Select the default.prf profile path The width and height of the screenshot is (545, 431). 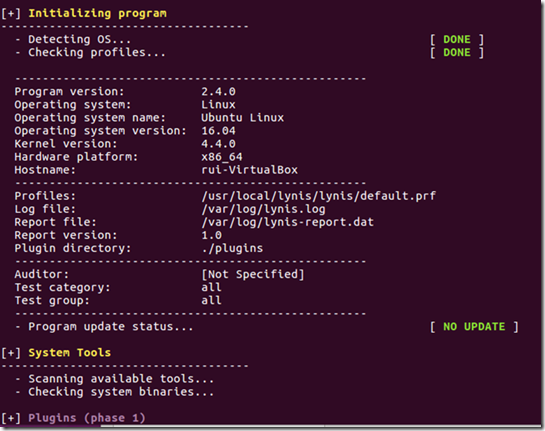point(318,196)
